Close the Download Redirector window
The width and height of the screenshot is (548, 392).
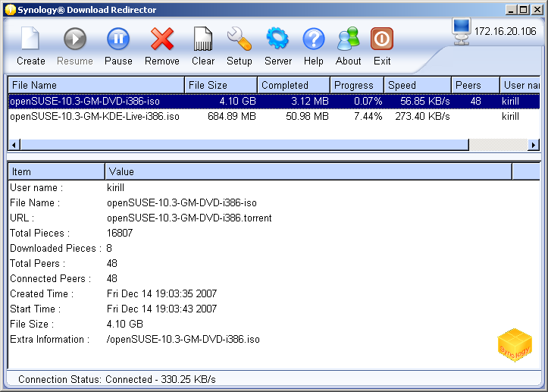pyautogui.click(x=537, y=9)
